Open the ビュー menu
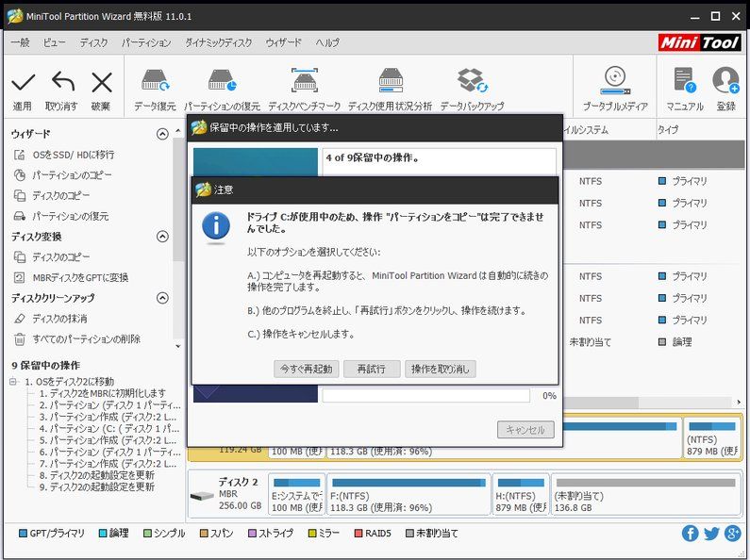This screenshot has height=560, width=750. coord(54,42)
